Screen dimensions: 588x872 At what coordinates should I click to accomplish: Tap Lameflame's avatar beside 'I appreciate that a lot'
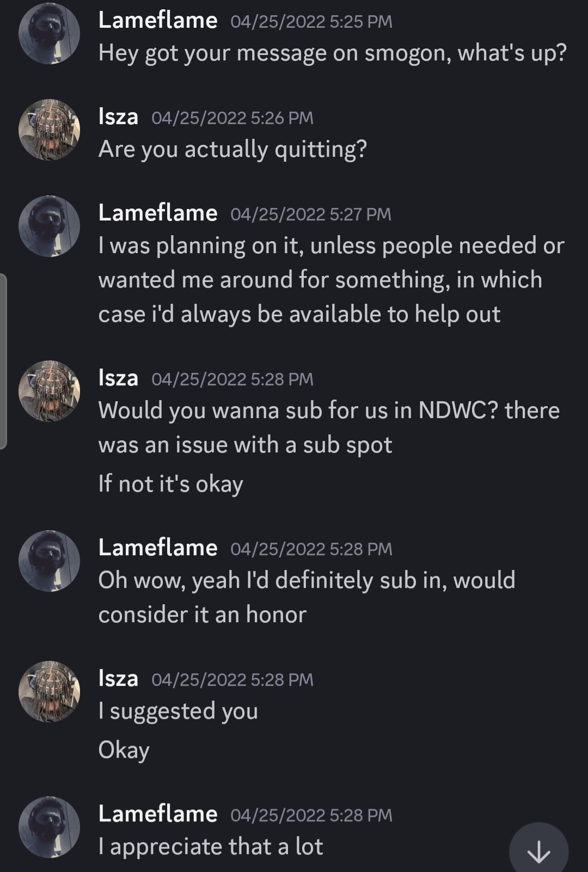click(49, 827)
